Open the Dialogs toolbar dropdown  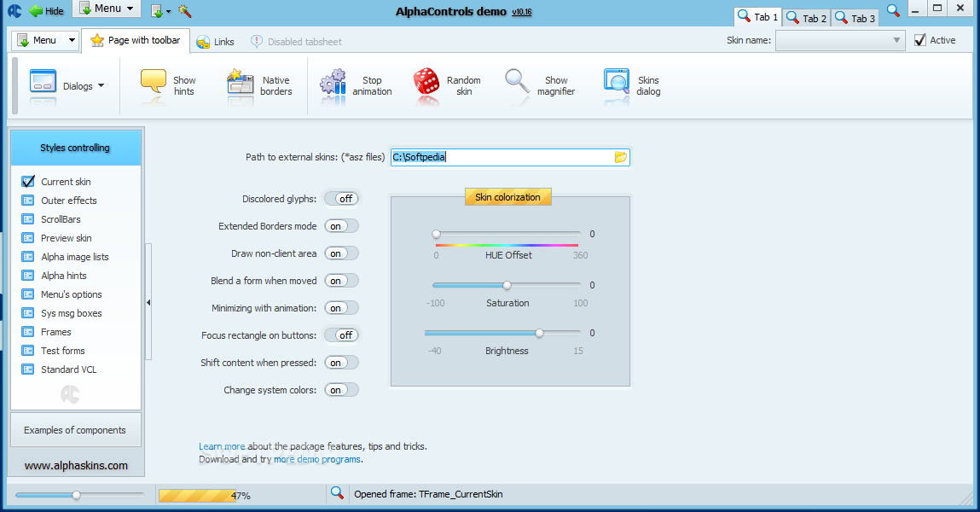pyautogui.click(x=67, y=85)
